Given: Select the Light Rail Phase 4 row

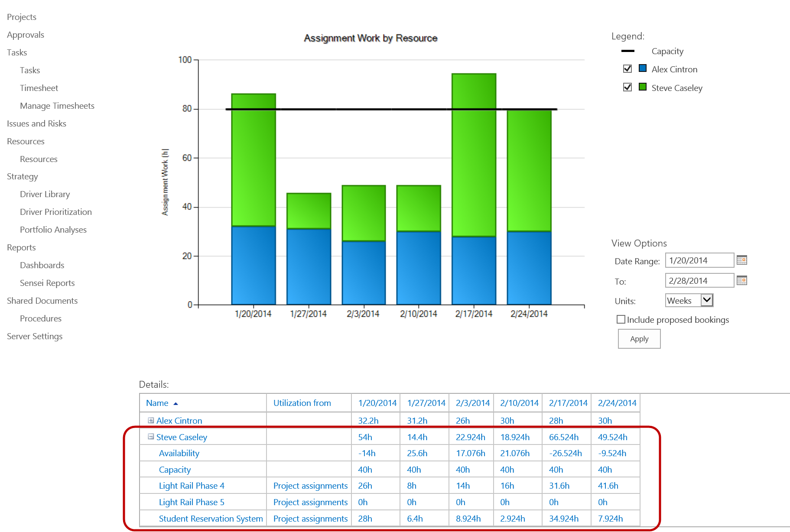Looking at the screenshot, I should (x=192, y=486).
